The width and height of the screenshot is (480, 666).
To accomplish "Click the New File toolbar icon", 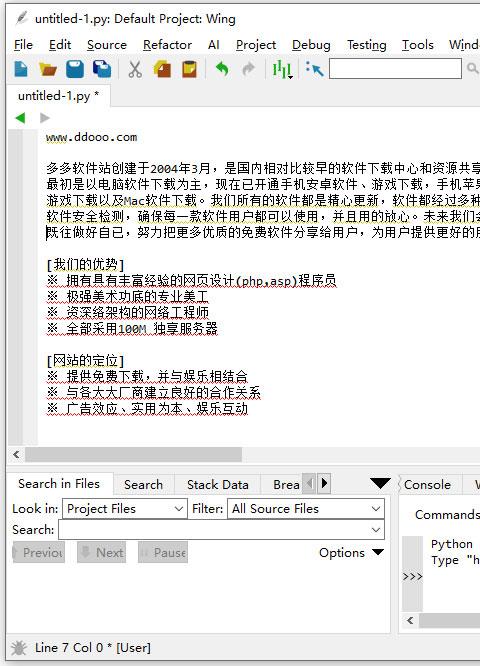I will point(21,69).
